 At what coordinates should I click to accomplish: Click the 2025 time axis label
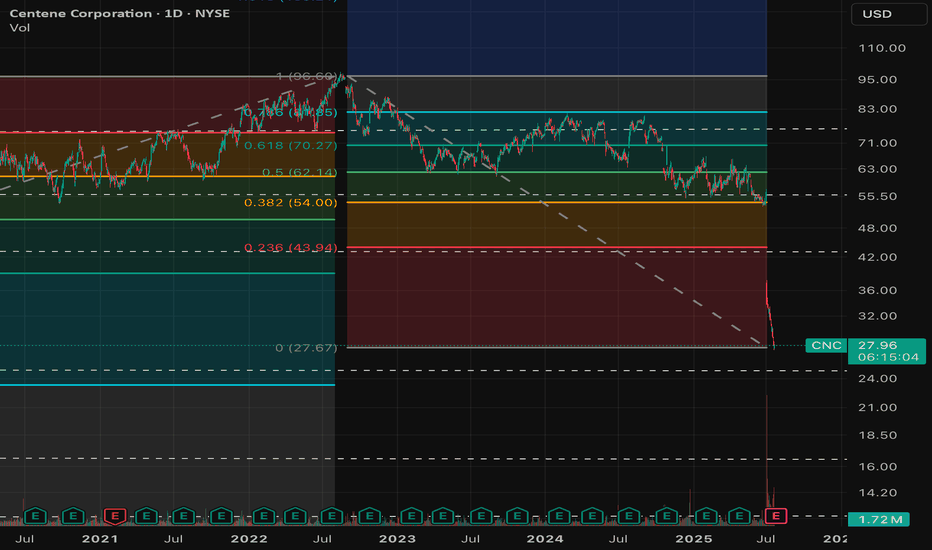(x=694, y=539)
